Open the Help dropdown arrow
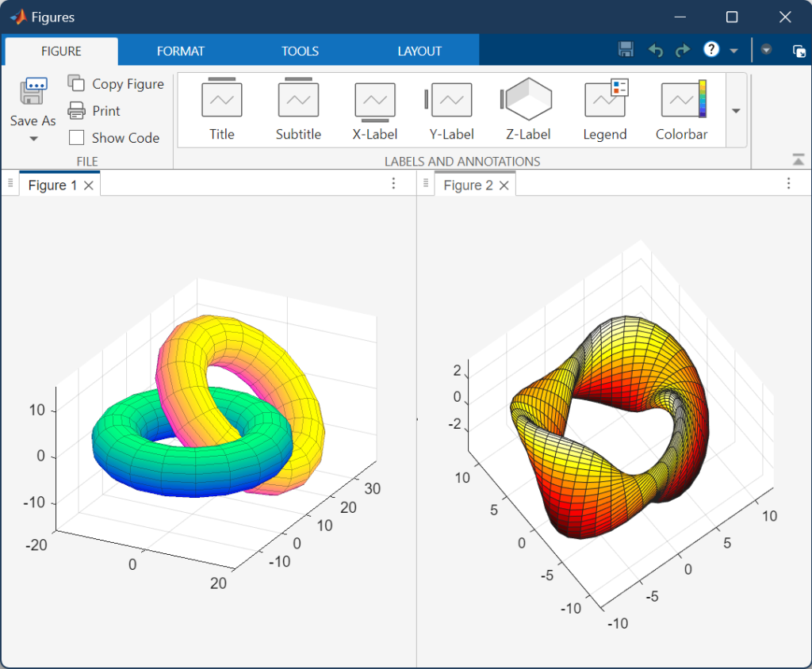This screenshot has width=812, height=669. (x=733, y=51)
